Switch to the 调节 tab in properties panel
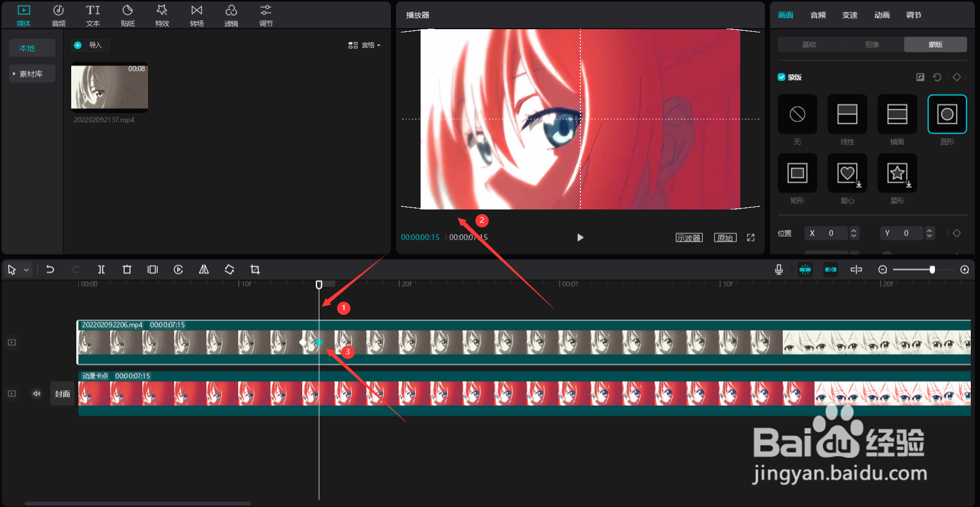Screen dimensions: 980x507 point(913,15)
